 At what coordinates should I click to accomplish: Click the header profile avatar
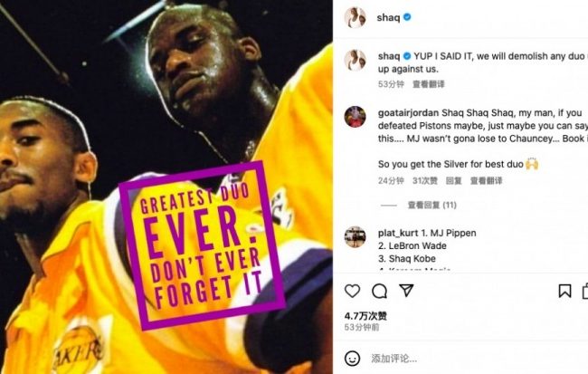(356, 17)
